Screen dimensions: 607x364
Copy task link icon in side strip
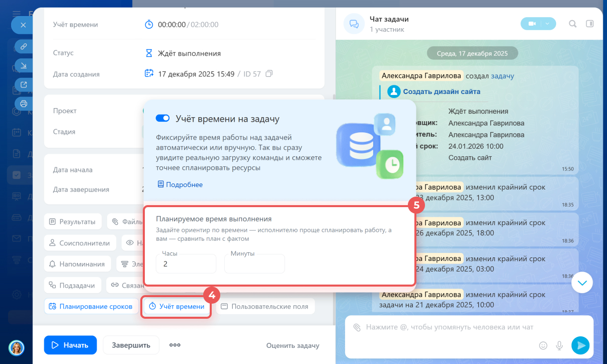[x=23, y=46]
